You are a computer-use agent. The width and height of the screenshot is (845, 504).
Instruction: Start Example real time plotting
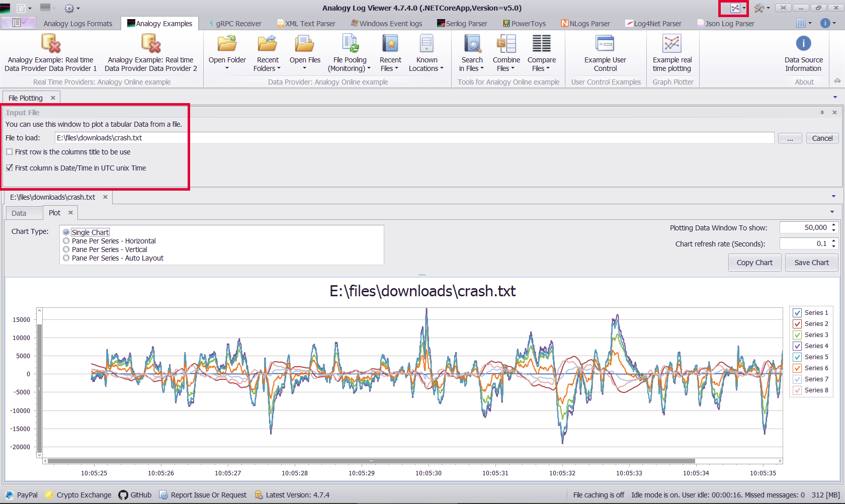[x=672, y=53]
